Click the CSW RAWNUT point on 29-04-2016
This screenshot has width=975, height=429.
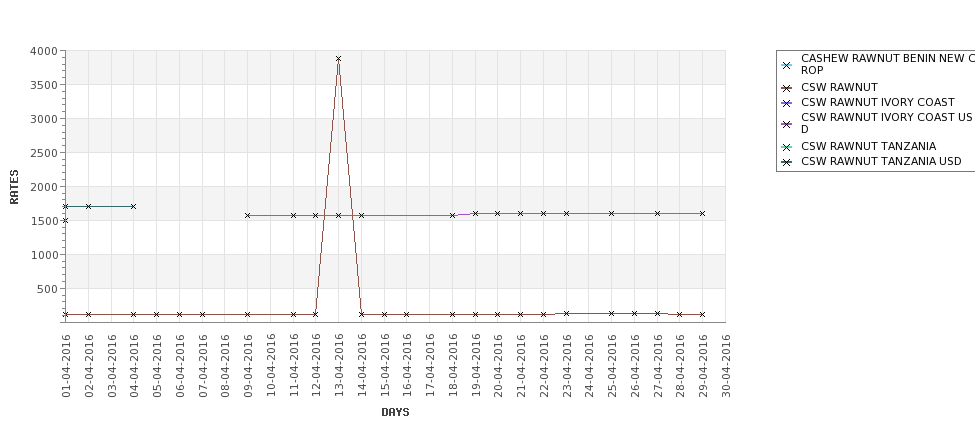coord(703,315)
